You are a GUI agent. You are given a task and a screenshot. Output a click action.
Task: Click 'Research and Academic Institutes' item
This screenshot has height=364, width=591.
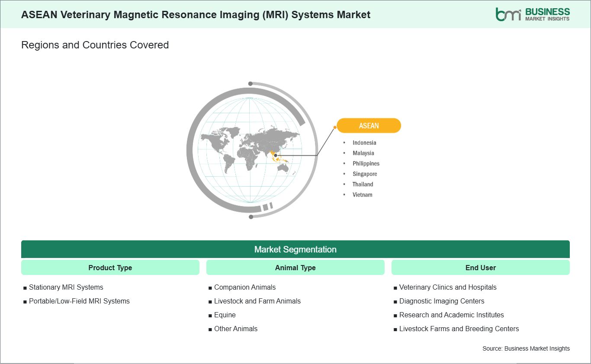point(452,315)
